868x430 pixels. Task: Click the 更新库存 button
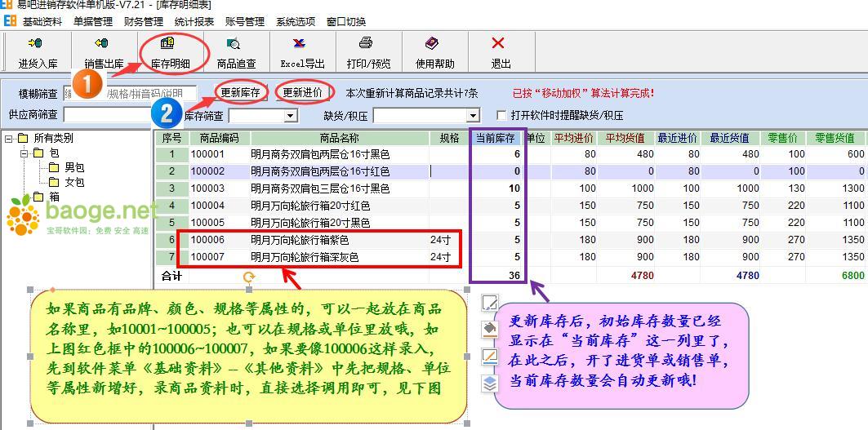[x=241, y=93]
